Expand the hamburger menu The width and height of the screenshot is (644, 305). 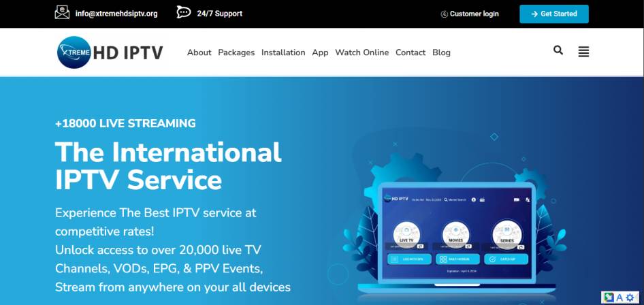coord(583,52)
